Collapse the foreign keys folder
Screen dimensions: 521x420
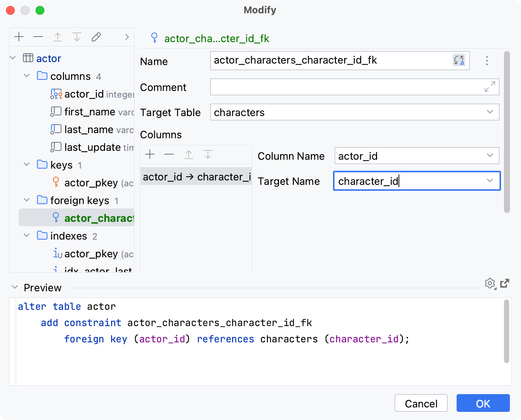click(x=27, y=200)
